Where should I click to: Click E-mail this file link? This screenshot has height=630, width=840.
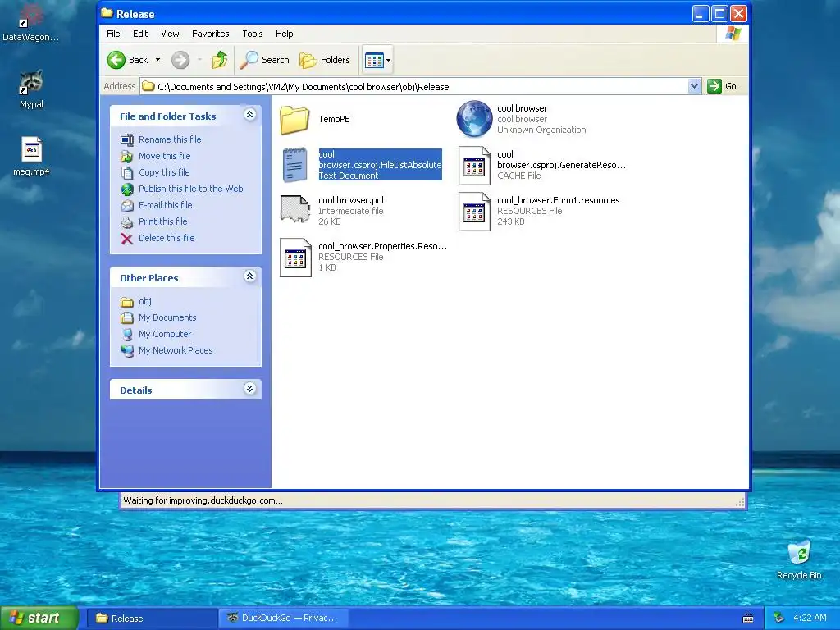(165, 205)
